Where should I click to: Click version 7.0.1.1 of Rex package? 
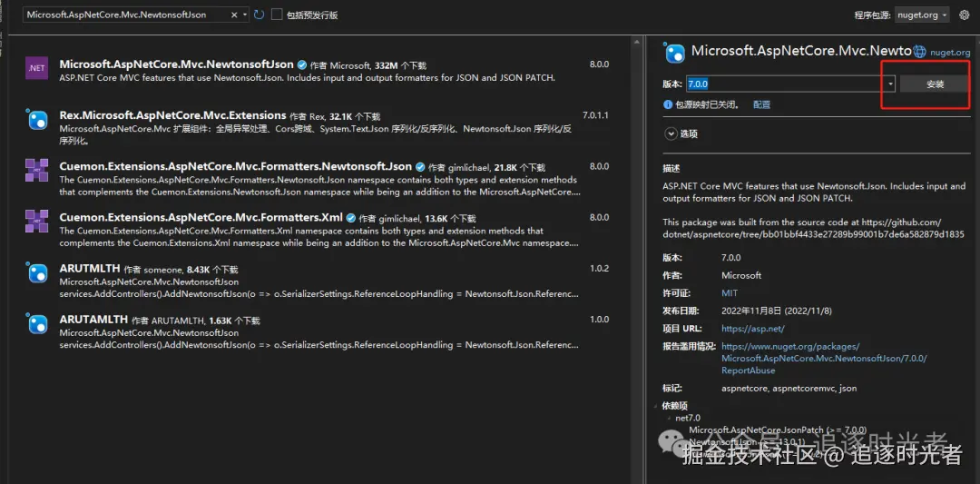click(x=595, y=115)
